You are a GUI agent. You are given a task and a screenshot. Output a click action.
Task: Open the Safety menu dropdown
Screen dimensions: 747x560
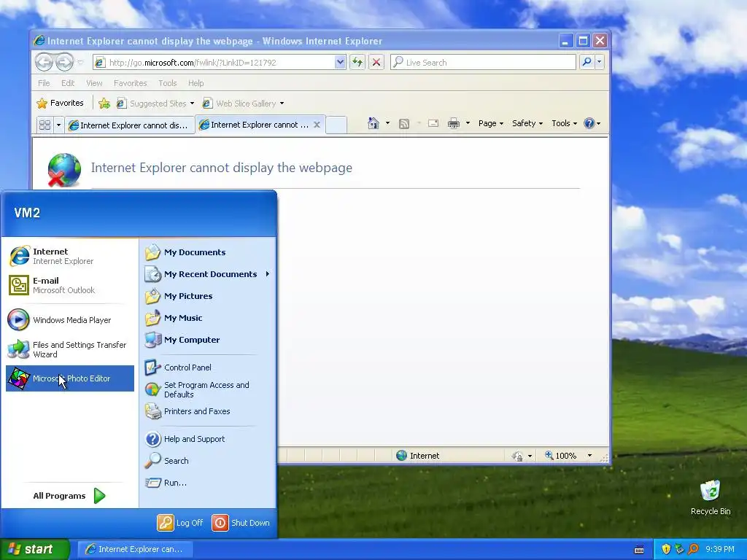click(x=527, y=123)
